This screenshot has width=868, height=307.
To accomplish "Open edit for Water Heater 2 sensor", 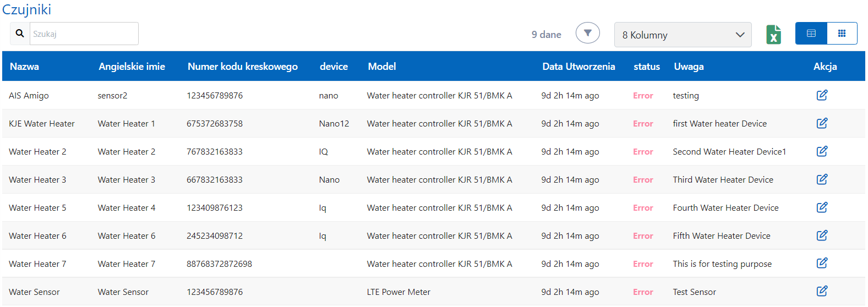I will coord(822,151).
